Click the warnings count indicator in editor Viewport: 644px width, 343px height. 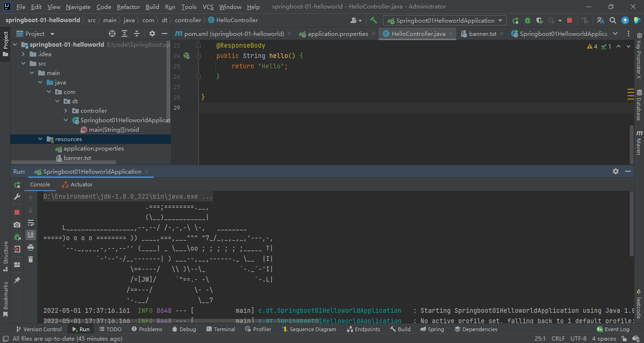click(x=592, y=46)
